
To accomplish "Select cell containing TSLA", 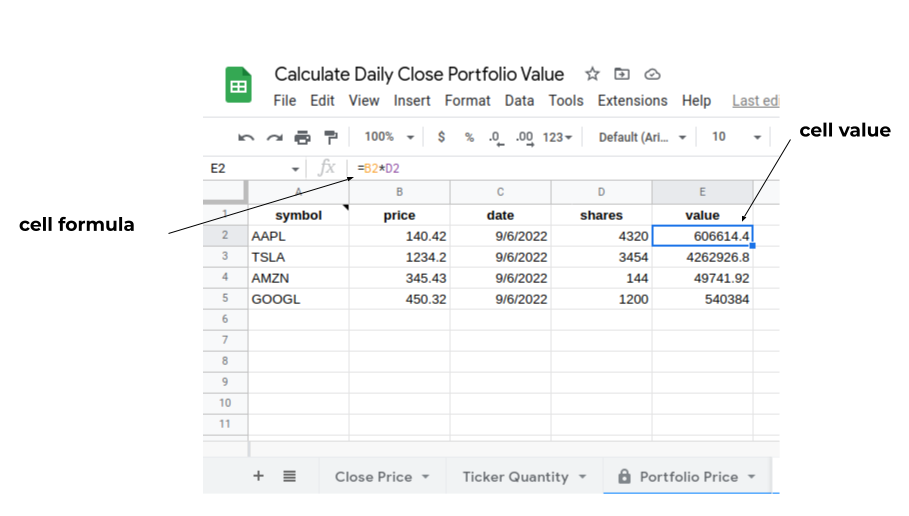I will 299,257.
